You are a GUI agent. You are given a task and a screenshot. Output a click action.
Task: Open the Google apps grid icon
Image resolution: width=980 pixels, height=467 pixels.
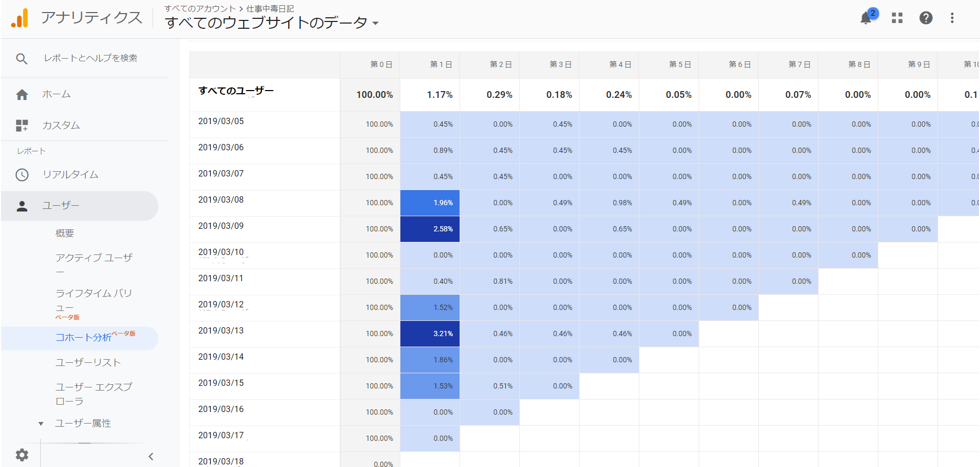[x=897, y=18]
